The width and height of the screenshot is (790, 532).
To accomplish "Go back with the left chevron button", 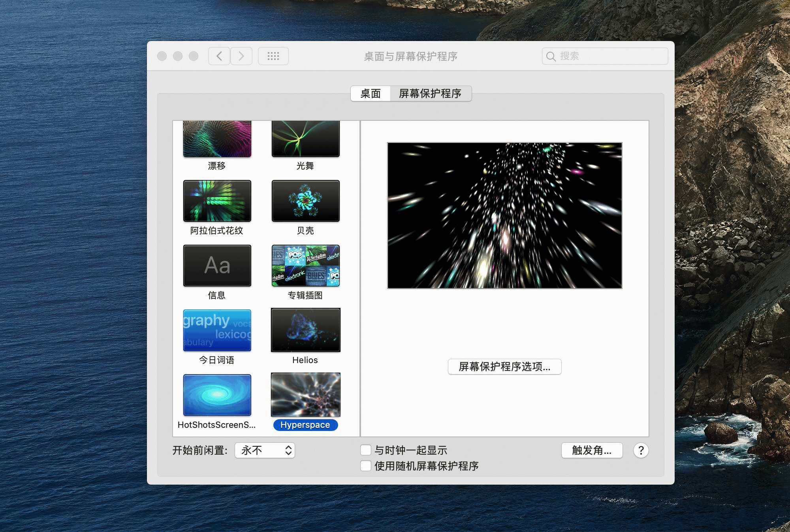I will [219, 56].
